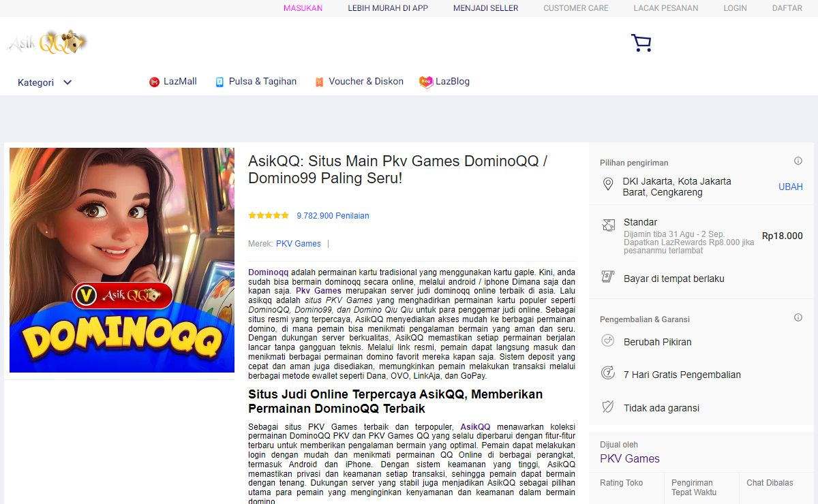The height and width of the screenshot is (504, 818).
Task: Click the DominoQQ product image
Action: [x=122, y=260]
